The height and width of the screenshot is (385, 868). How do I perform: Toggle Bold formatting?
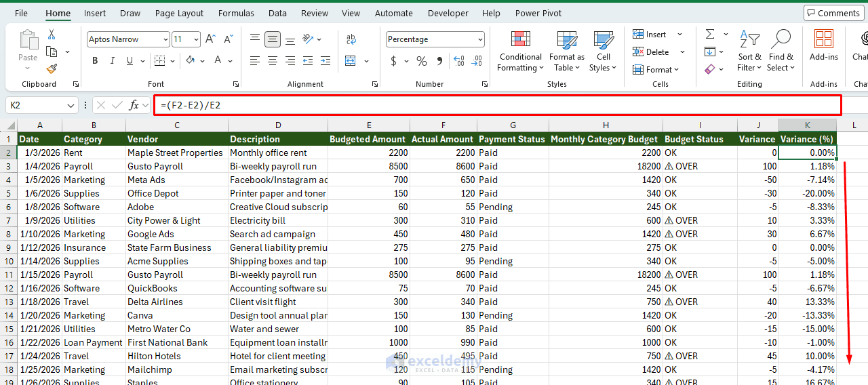[95, 61]
